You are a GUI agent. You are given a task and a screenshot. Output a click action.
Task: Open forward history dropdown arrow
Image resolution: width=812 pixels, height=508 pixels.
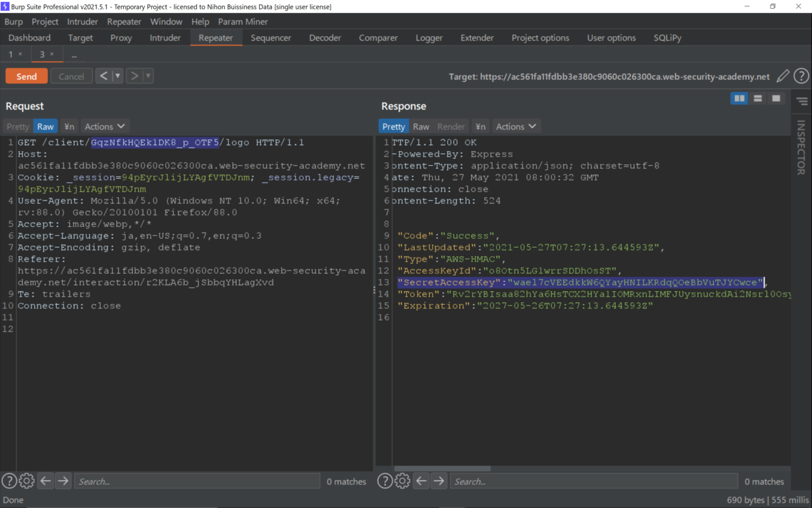[148, 76]
